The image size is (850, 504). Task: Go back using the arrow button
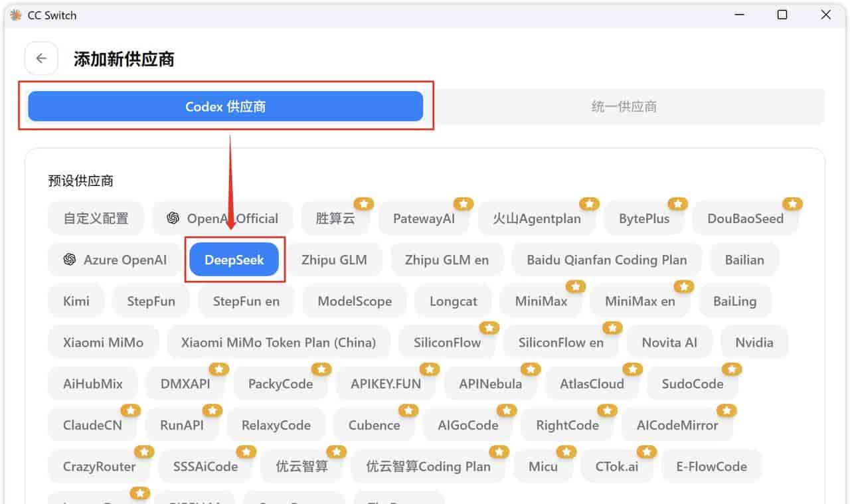coord(41,58)
